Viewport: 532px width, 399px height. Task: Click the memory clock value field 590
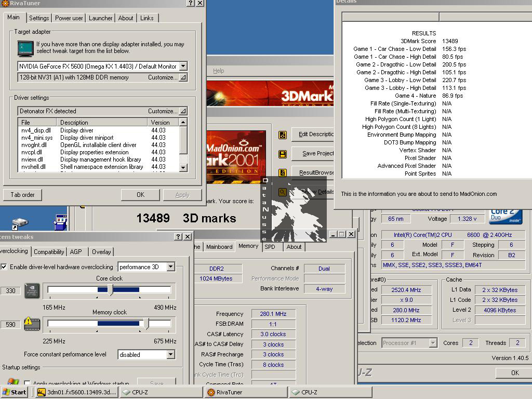(x=10, y=324)
